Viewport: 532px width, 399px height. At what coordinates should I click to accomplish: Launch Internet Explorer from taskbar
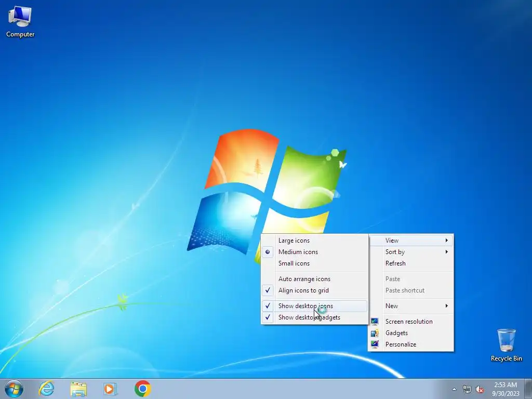click(46, 389)
